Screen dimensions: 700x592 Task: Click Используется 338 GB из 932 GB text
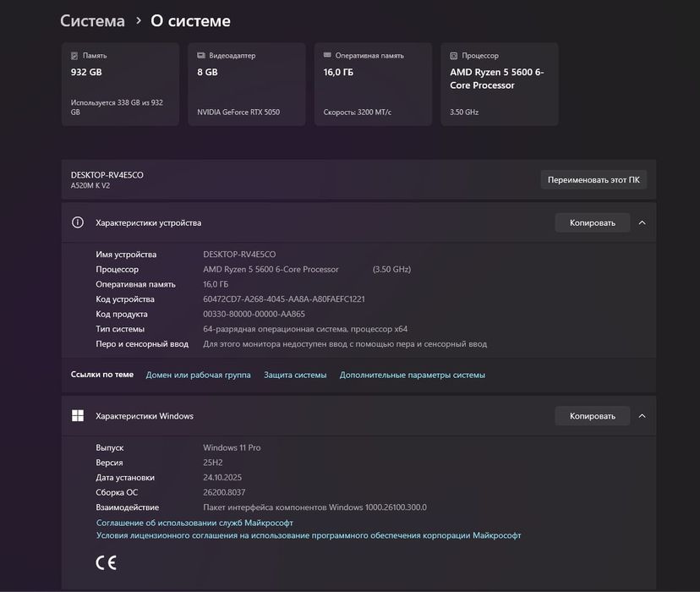coord(117,107)
